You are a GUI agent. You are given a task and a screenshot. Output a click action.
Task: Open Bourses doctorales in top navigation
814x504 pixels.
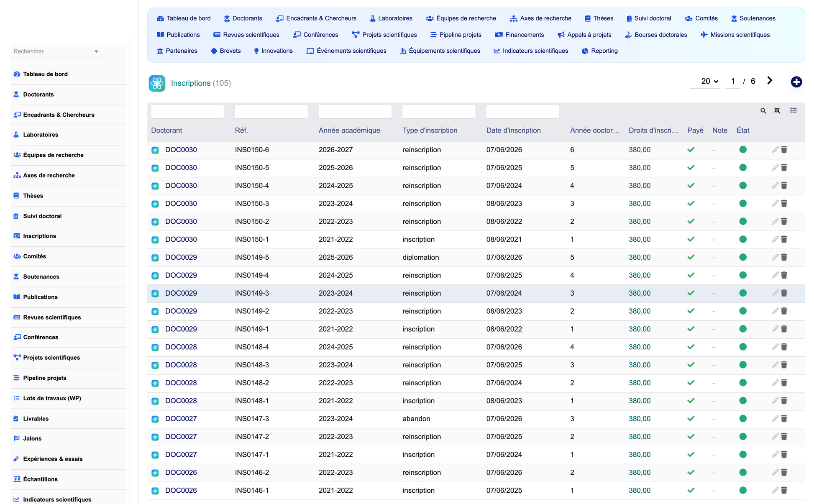[x=656, y=35]
